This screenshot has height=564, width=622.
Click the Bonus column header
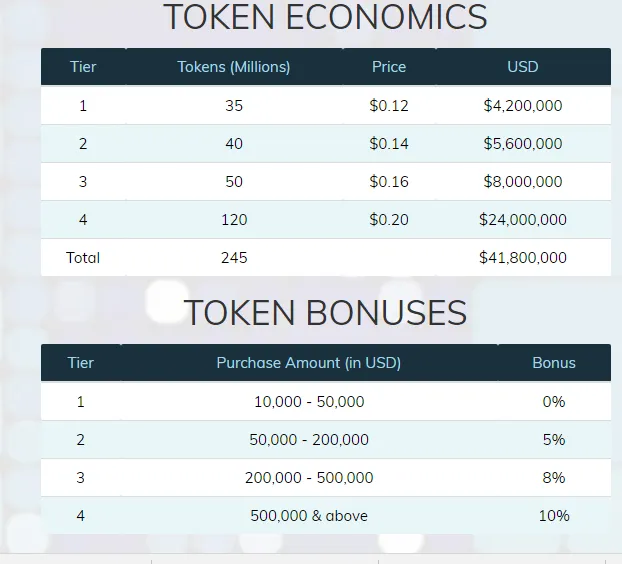pyautogui.click(x=554, y=363)
